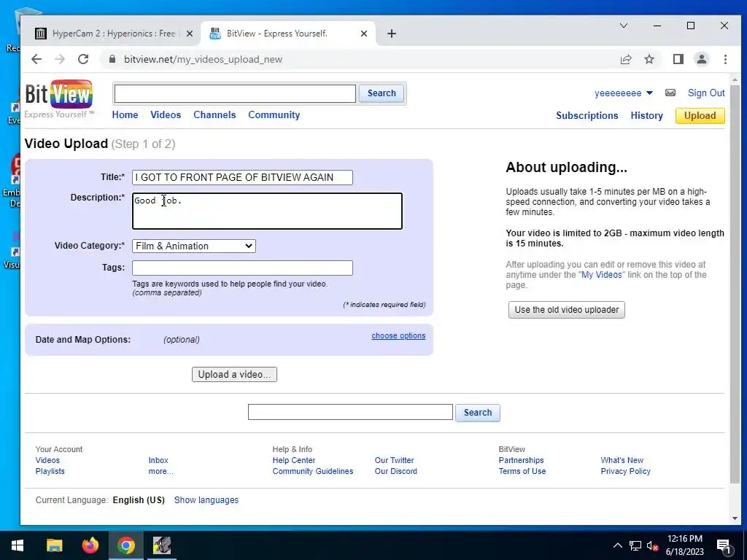The height and width of the screenshot is (560, 747).
Task: Open the Chrome profile avatar
Action: point(701,59)
